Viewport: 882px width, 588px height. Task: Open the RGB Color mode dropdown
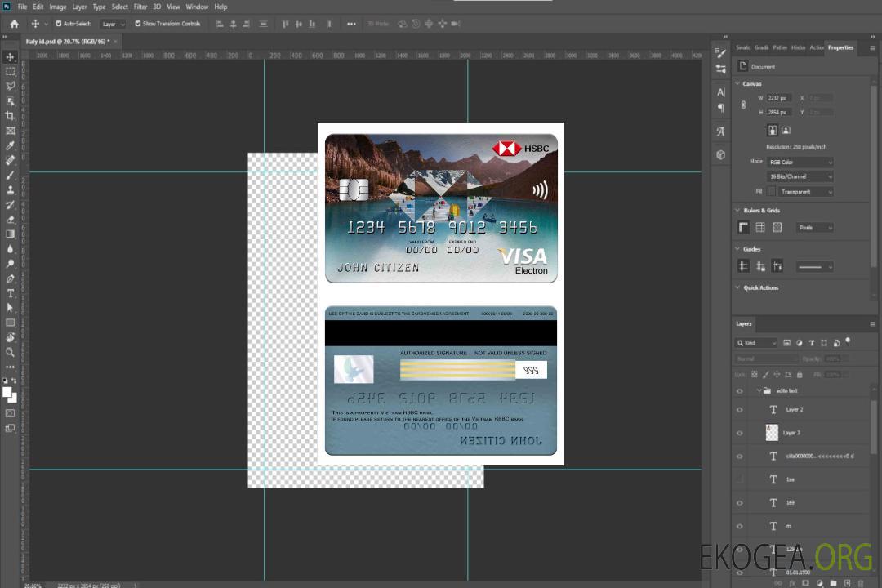point(800,162)
